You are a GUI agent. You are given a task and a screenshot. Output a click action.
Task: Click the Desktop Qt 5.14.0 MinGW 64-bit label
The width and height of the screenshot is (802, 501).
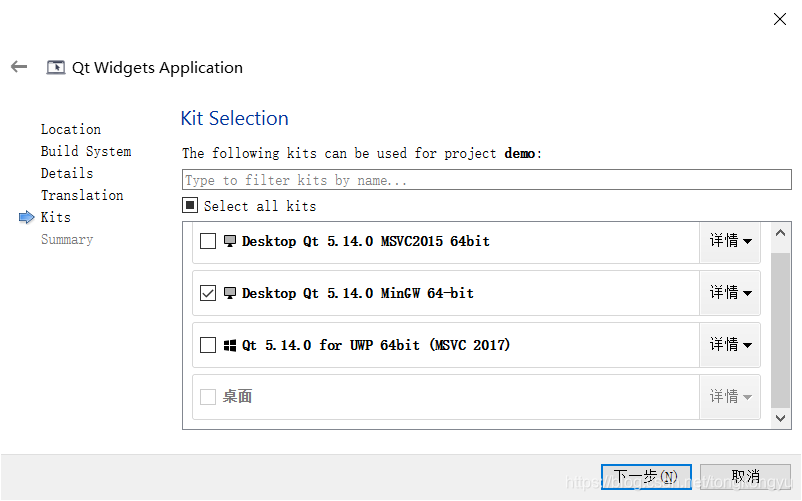click(x=358, y=293)
